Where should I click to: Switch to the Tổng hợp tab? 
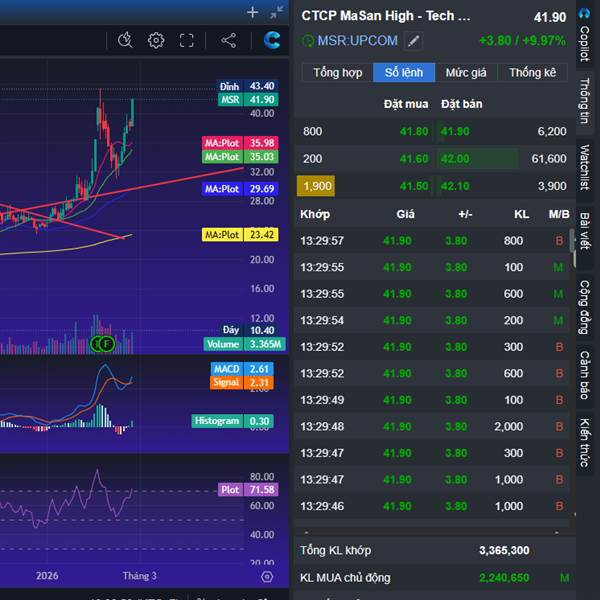coord(338,72)
